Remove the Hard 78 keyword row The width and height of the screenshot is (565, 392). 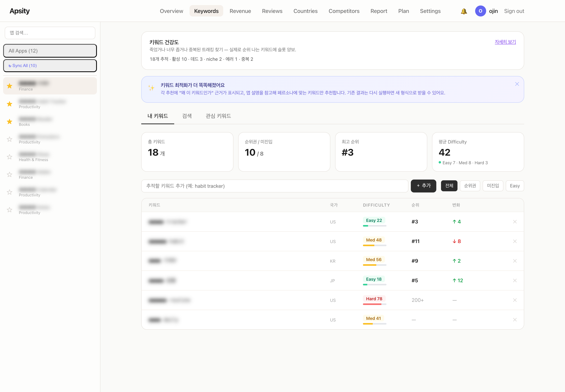[515, 300]
